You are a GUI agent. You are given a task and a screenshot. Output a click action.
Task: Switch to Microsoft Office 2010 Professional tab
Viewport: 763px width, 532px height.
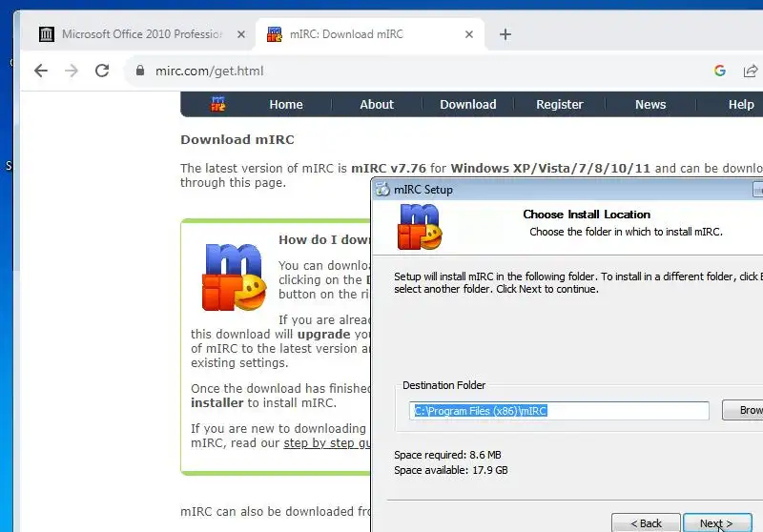point(136,34)
